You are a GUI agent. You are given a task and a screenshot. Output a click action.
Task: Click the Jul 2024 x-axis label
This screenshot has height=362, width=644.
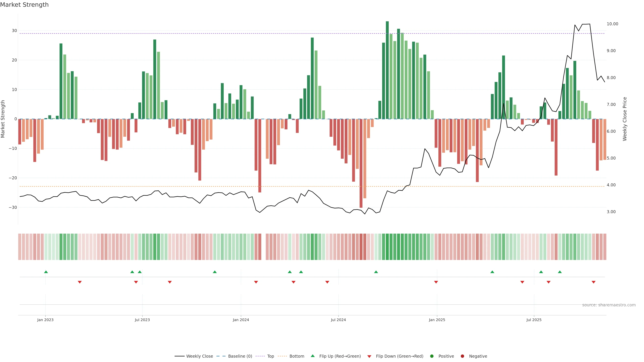point(338,320)
